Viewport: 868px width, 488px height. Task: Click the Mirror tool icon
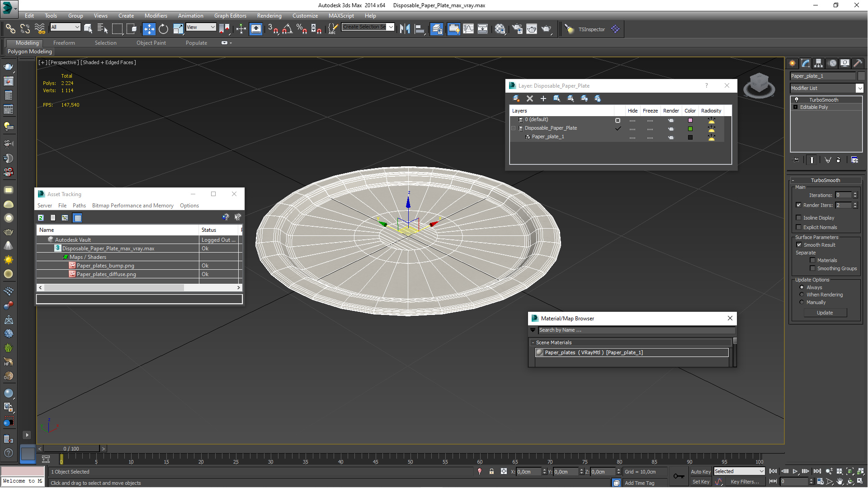point(405,29)
